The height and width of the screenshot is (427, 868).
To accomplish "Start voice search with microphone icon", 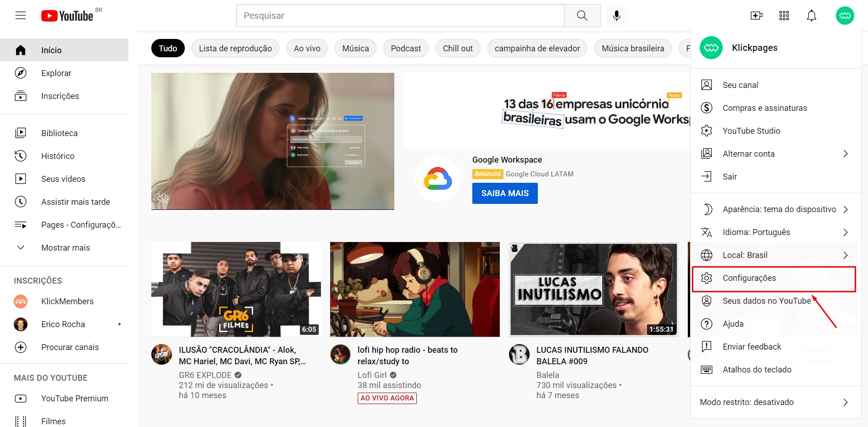I will [617, 16].
